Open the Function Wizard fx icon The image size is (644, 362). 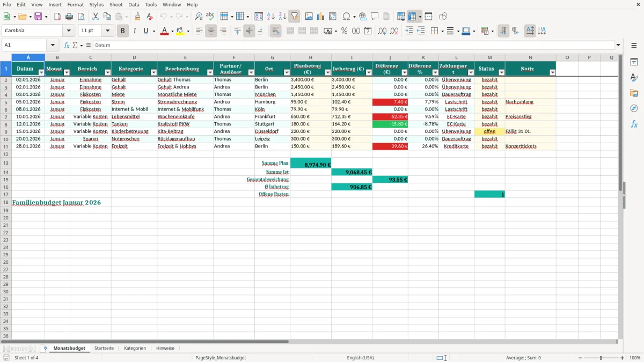click(67, 45)
